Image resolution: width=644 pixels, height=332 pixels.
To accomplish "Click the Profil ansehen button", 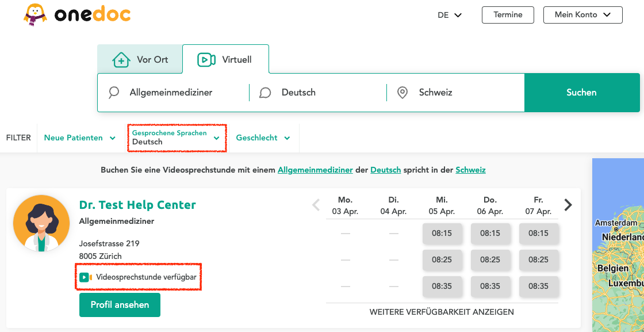I will point(120,305).
